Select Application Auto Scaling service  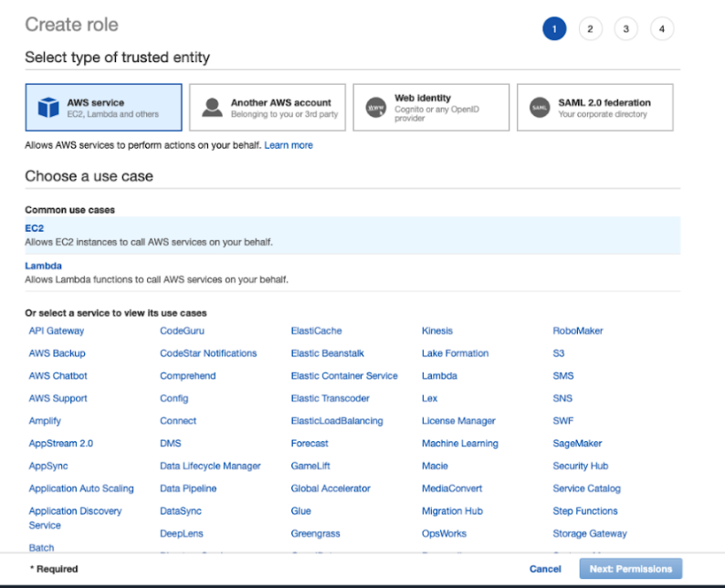click(x=81, y=488)
